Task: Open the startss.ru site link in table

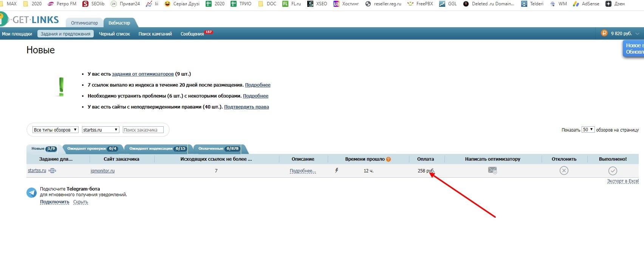Action: pyautogui.click(x=37, y=171)
